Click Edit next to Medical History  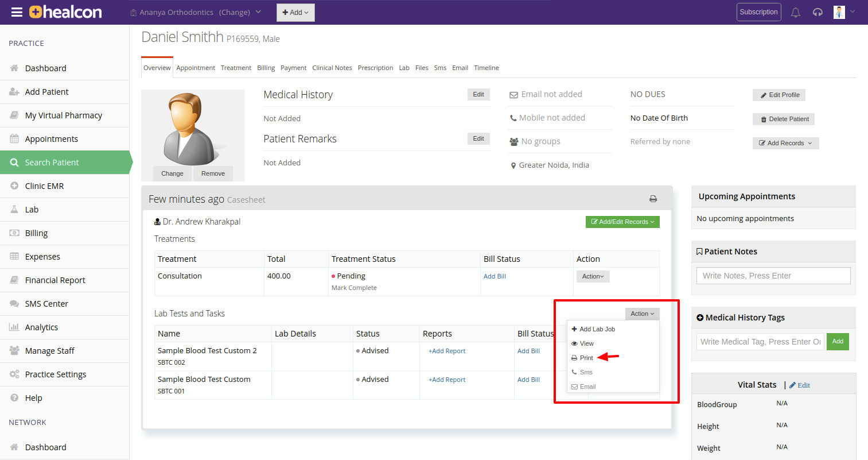[x=478, y=94]
